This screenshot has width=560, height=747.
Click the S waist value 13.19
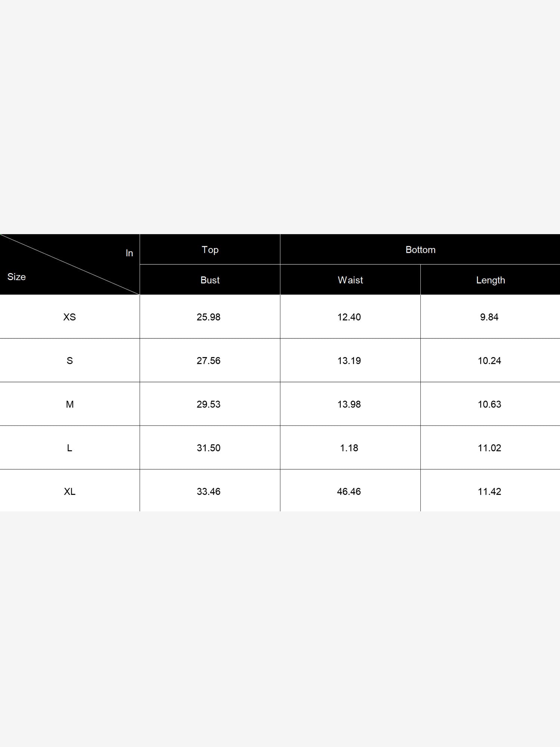tap(349, 361)
